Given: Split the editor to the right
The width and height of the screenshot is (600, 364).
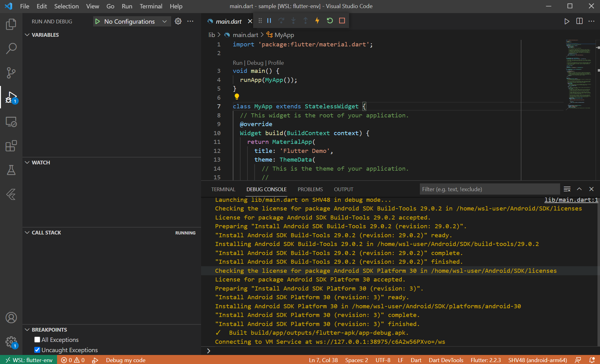Looking at the screenshot, I should [579, 21].
